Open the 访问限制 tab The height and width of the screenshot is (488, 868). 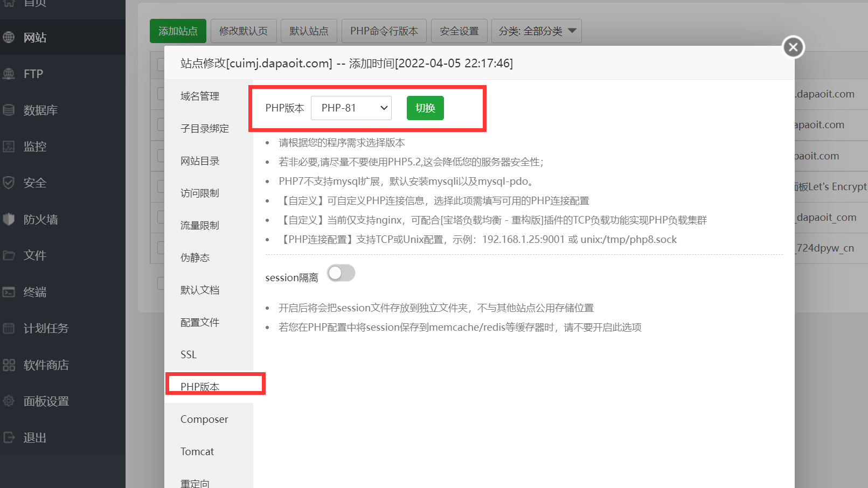click(209, 193)
